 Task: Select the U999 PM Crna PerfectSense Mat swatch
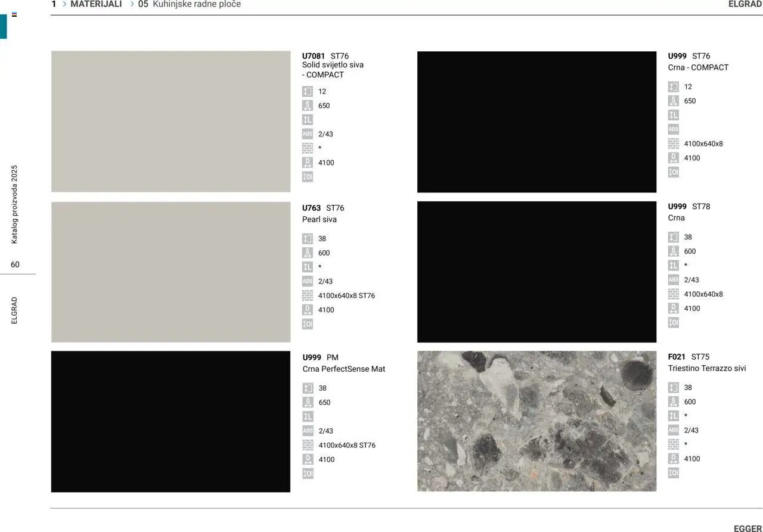[x=170, y=421]
